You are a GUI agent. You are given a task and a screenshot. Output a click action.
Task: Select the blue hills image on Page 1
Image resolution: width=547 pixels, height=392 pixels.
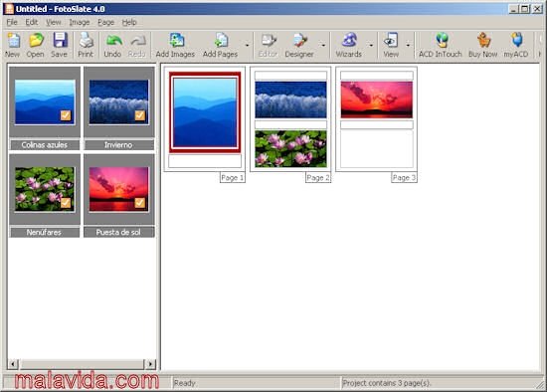point(205,112)
